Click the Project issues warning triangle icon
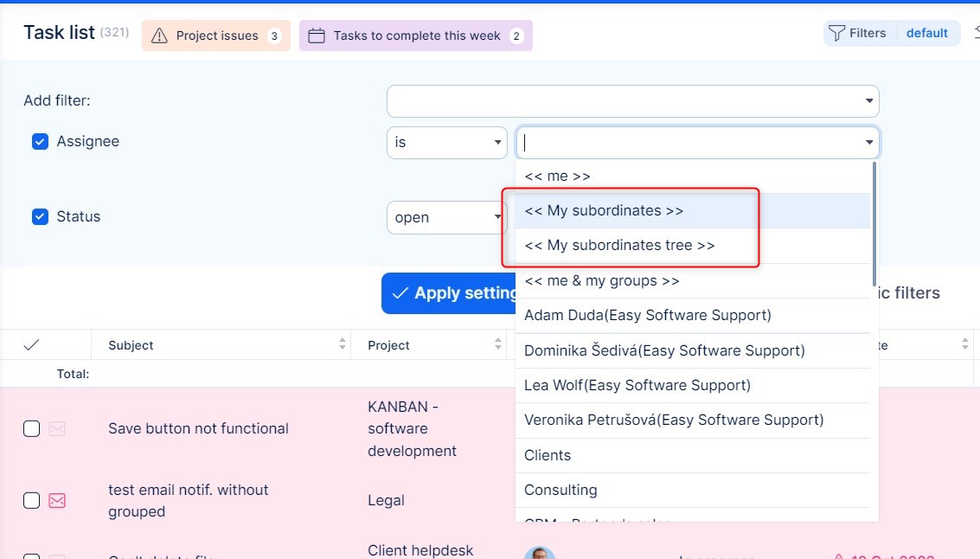The image size is (980, 559). [159, 35]
